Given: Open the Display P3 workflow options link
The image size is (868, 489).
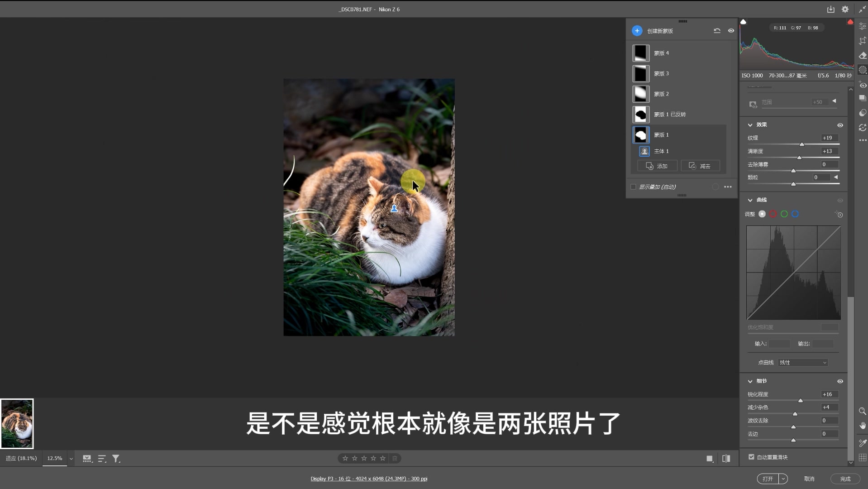Looking at the screenshot, I should coord(368,478).
